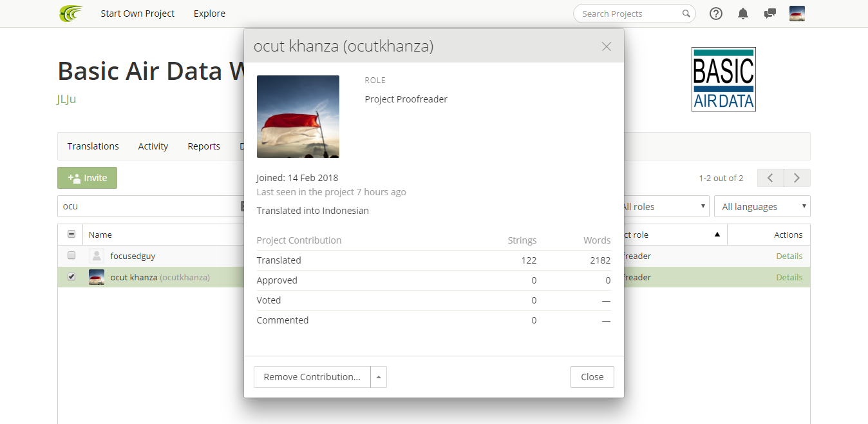
Task: Click the Search Projects input field
Action: point(634,14)
